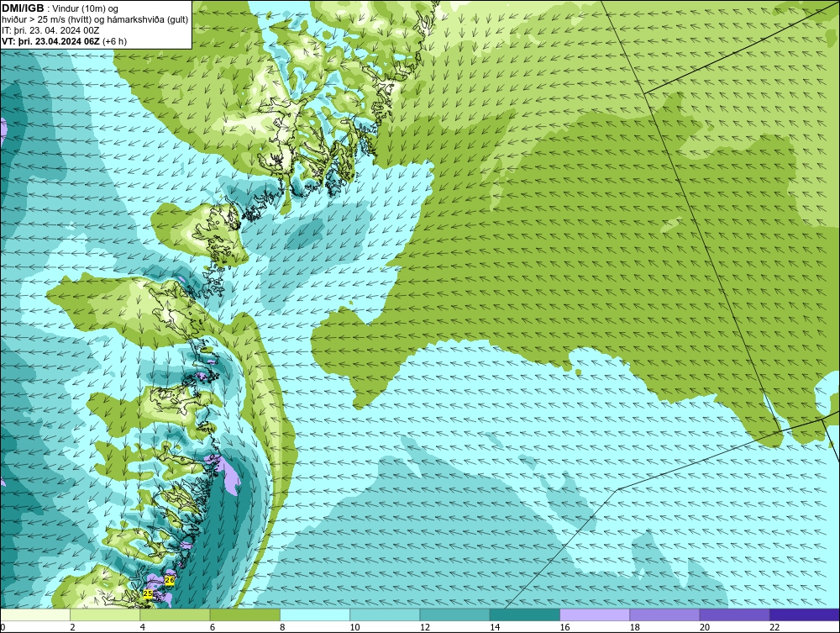Pick the medium green 4–6 m/s color swatch

[176, 615]
